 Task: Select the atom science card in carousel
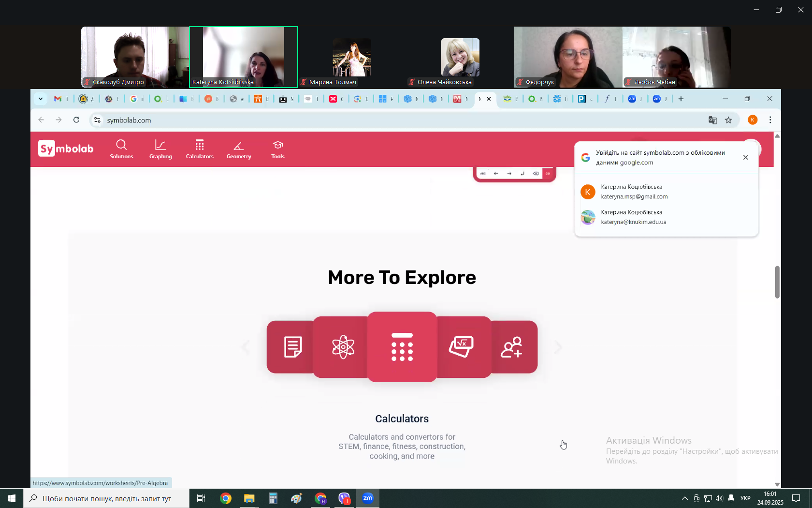point(342,347)
